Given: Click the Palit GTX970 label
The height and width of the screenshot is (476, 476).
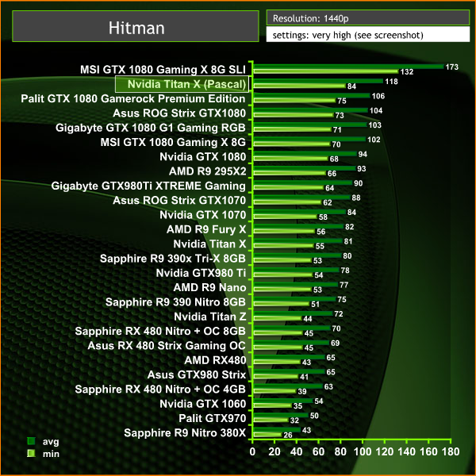Looking at the screenshot, I should 212,419.
